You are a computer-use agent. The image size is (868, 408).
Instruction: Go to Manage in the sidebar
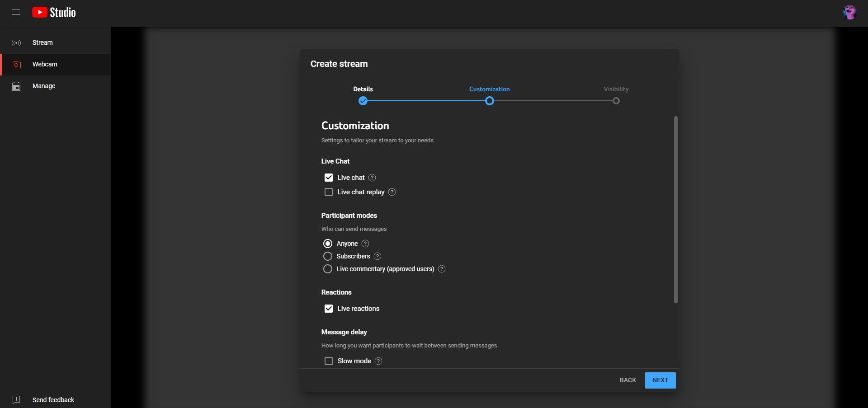[44, 86]
